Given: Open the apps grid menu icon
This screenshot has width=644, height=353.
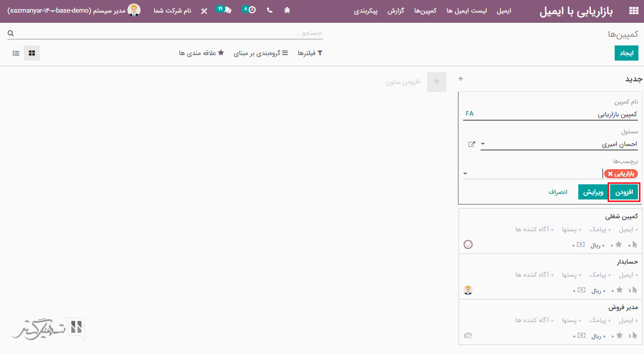Looking at the screenshot, I should [633, 11].
